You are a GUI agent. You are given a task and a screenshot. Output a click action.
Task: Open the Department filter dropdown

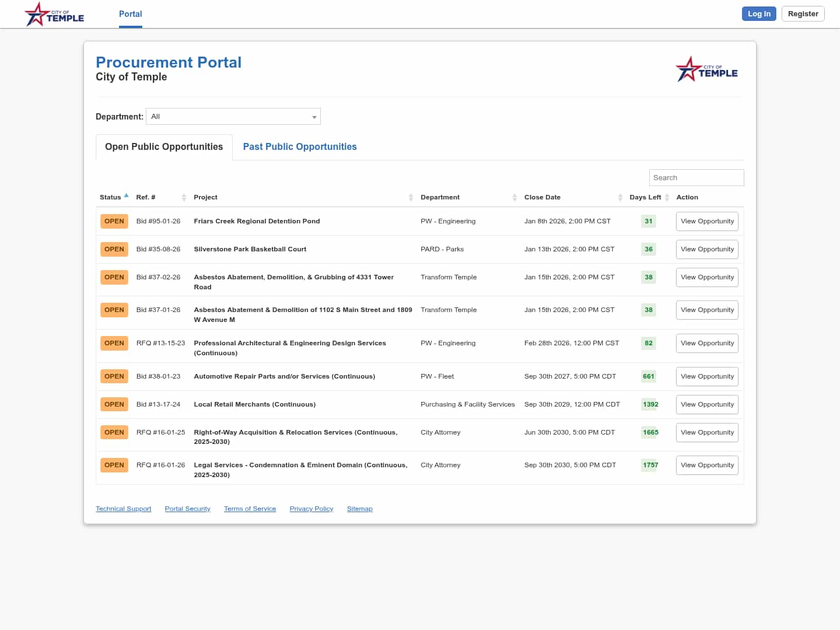[233, 117]
